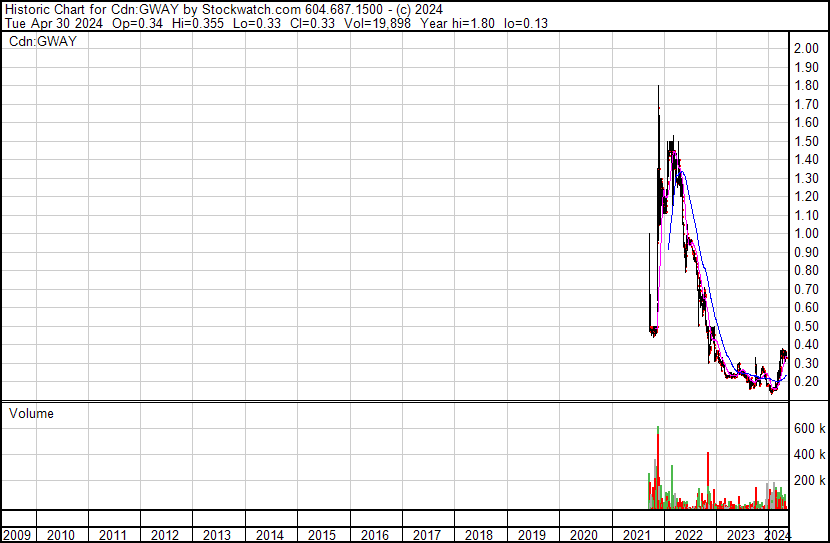Click the 'Cl=0.33' close value
Viewport: 830px width, 543px height.
pyautogui.click(x=312, y=23)
